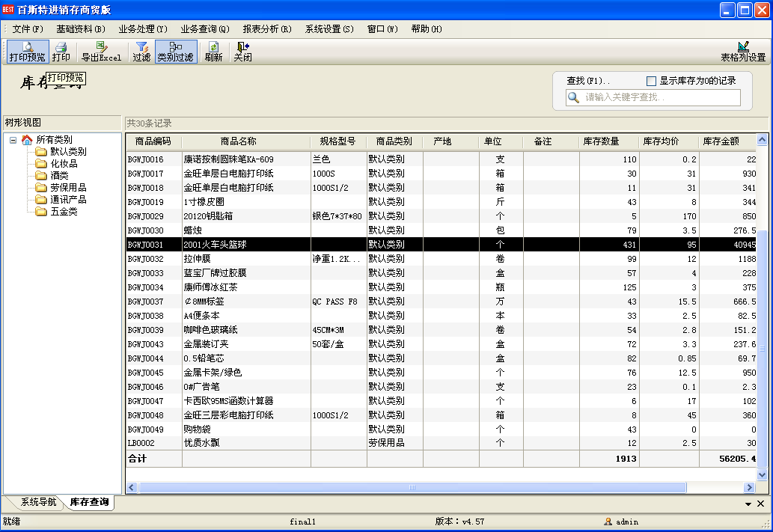The height and width of the screenshot is (532, 773).
Task: Open the 报表分析(R) menu
Action: [267, 29]
